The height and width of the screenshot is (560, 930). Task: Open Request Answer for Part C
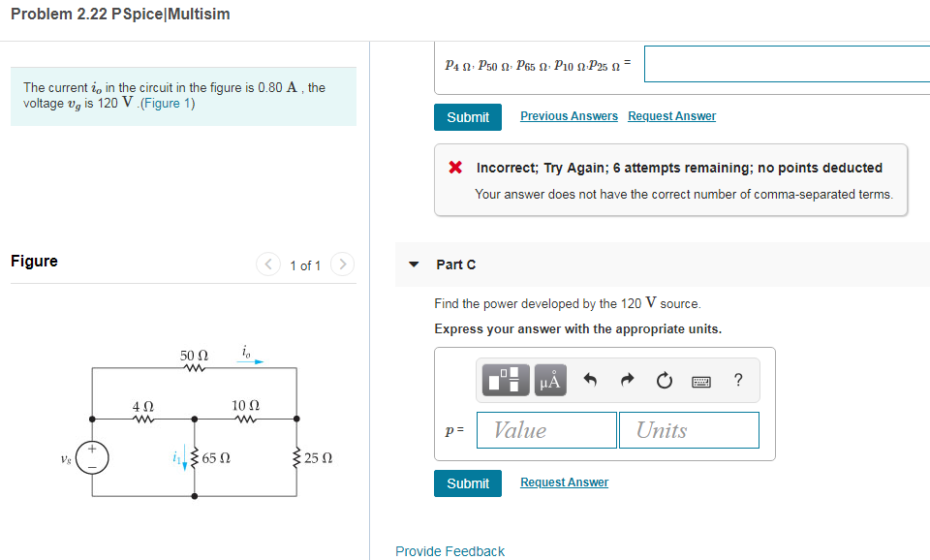pyautogui.click(x=564, y=482)
